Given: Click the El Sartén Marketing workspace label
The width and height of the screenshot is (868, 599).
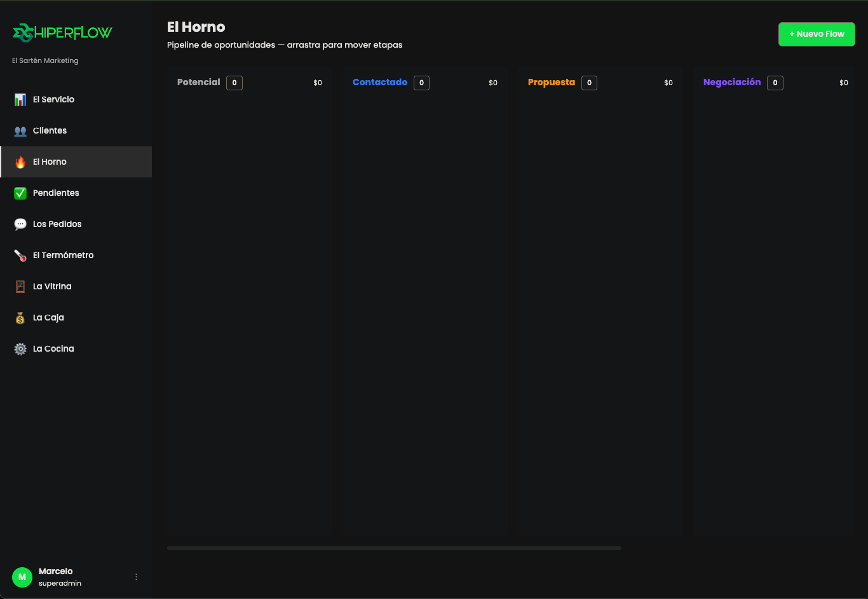Looking at the screenshot, I should [45, 60].
